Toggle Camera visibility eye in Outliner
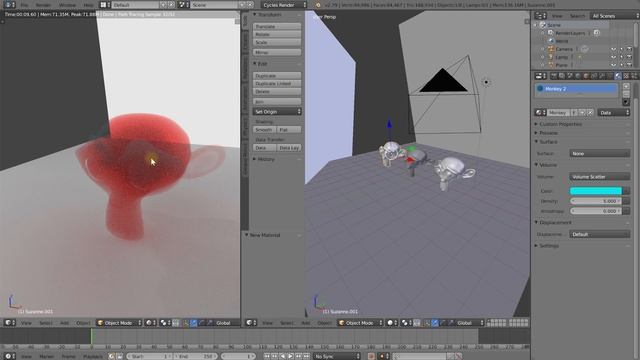The image size is (640, 360). coord(613,49)
